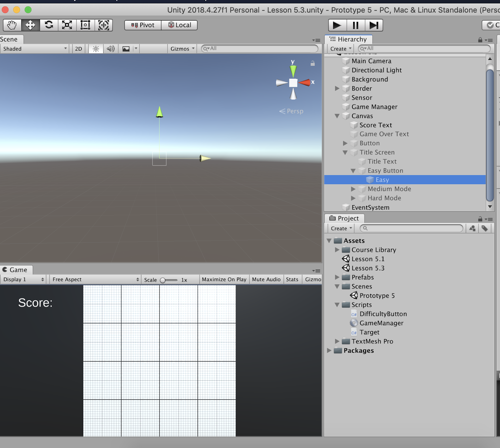
Task: Toggle scene audio speaker icon
Action: tap(111, 49)
